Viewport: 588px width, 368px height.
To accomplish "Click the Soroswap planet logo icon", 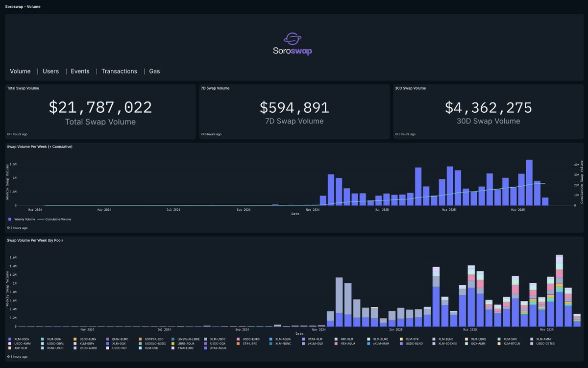I will coord(293,37).
